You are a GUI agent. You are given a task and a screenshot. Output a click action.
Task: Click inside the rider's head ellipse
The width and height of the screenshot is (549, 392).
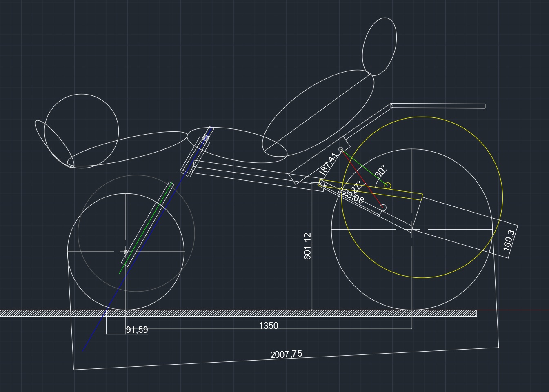pyautogui.click(x=380, y=46)
